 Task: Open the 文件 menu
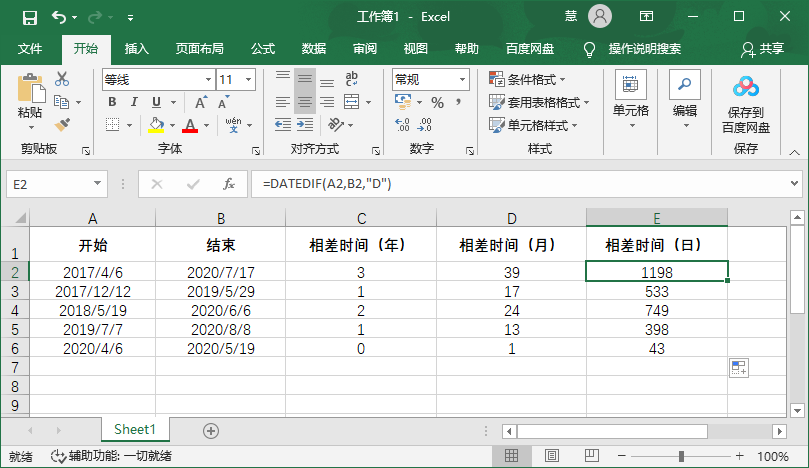point(30,48)
